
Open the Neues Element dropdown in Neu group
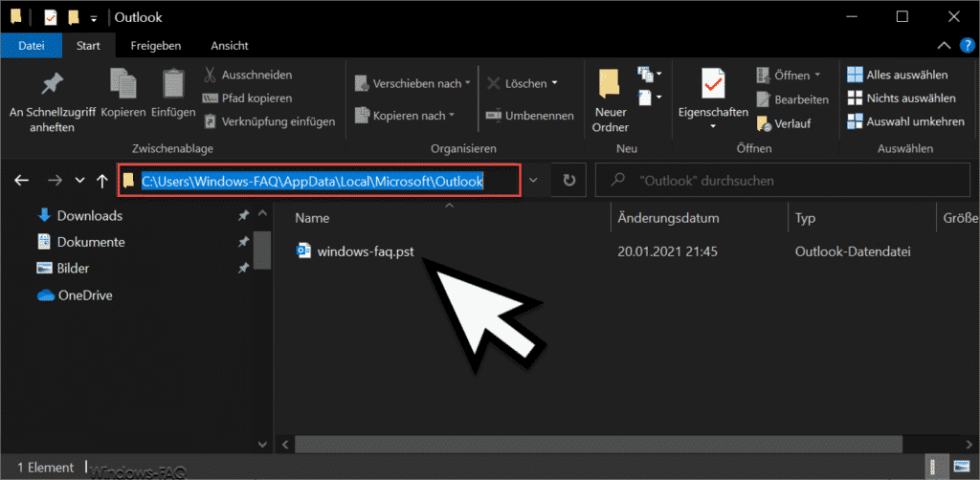[650, 74]
